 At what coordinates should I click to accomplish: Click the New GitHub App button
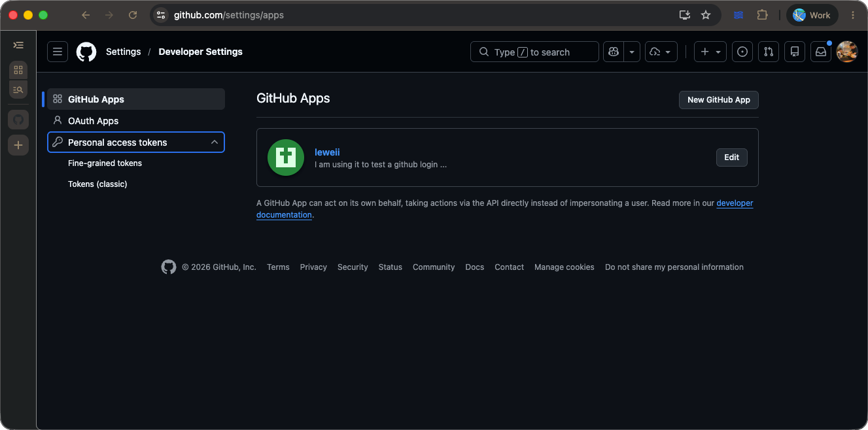pyautogui.click(x=719, y=100)
